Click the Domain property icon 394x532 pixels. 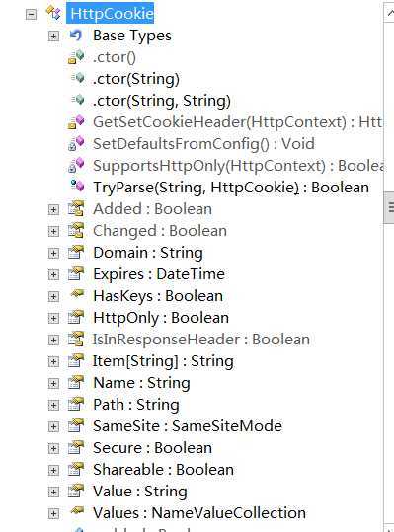click(x=76, y=252)
